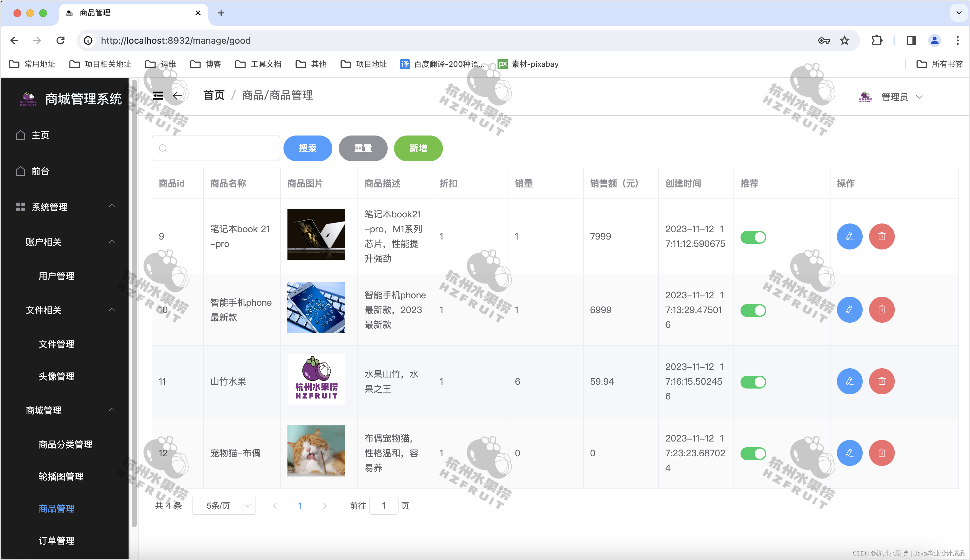Click edit icon for 笔记本book 21-pro row
The width and height of the screenshot is (970, 560).
(x=849, y=236)
